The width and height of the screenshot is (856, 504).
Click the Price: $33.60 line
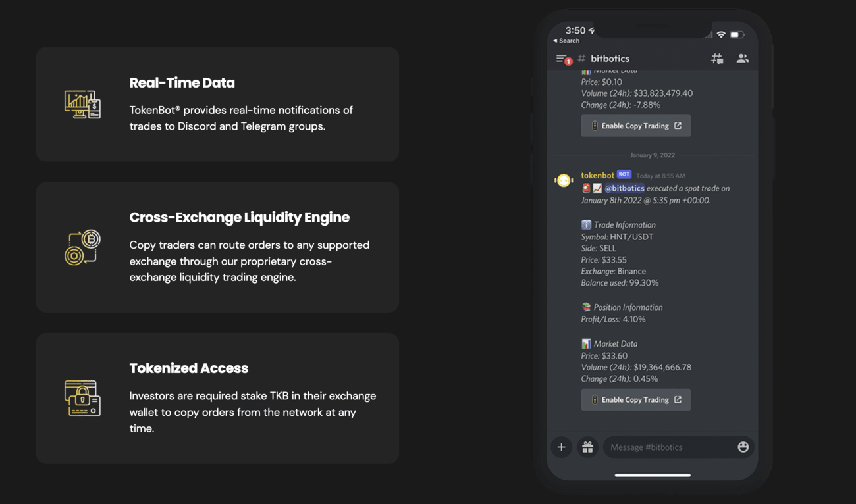pyautogui.click(x=604, y=356)
